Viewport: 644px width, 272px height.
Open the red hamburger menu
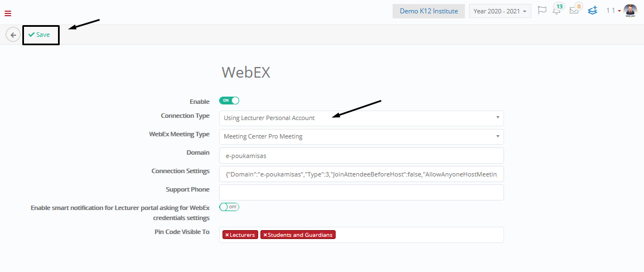point(8,13)
